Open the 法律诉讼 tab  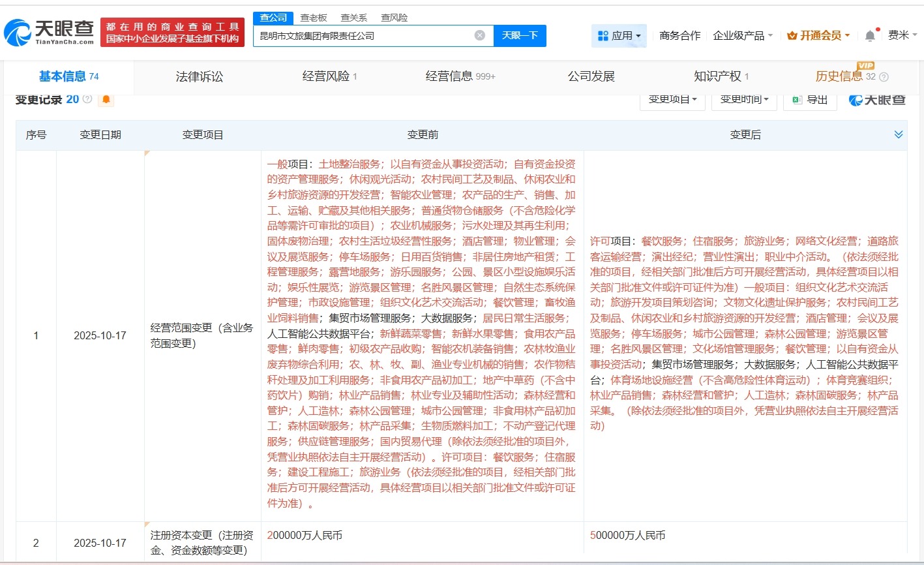tap(200, 77)
